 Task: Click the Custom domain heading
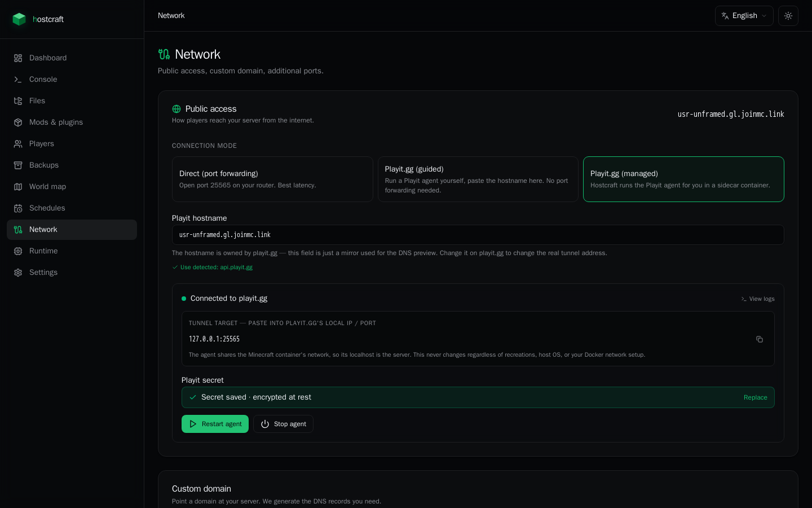point(201,489)
